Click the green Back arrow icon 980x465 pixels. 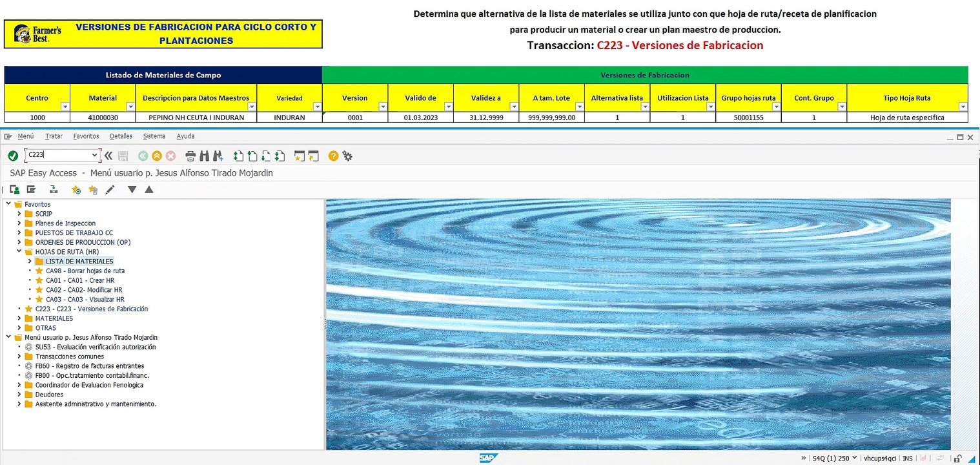click(143, 156)
